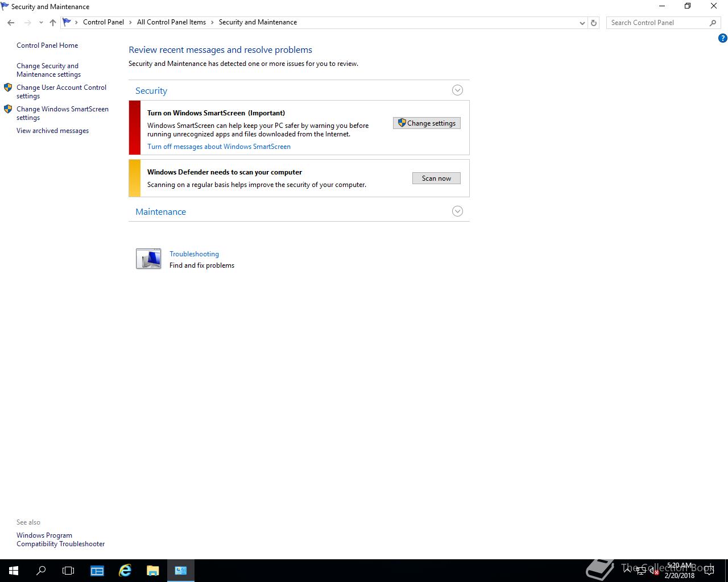Select the Security and Maintenance breadcrumb
This screenshot has height=582, width=728.
(258, 22)
